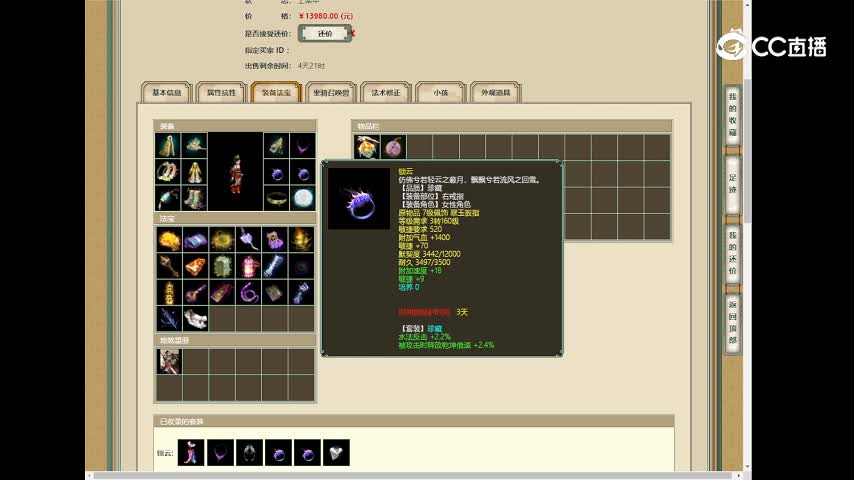Open 我的还价 from the side panel
The height and width of the screenshot is (480, 854).
click(733, 253)
